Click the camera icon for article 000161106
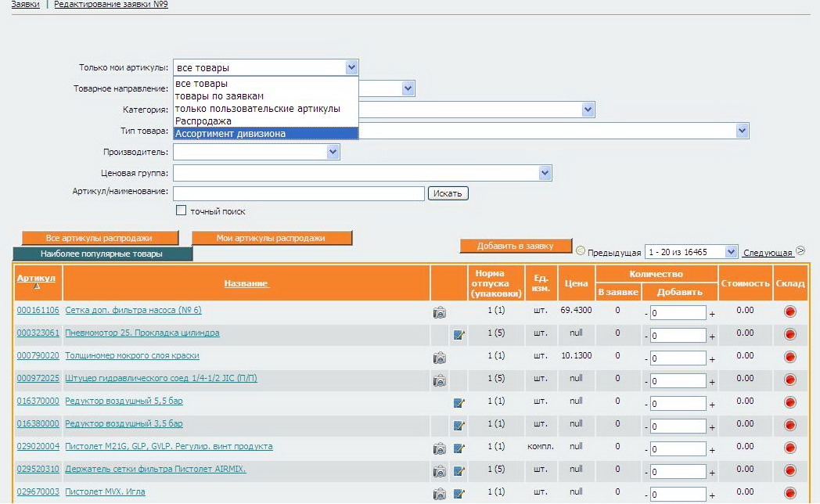This screenshot has height=504, width=820. coord(439,312)
